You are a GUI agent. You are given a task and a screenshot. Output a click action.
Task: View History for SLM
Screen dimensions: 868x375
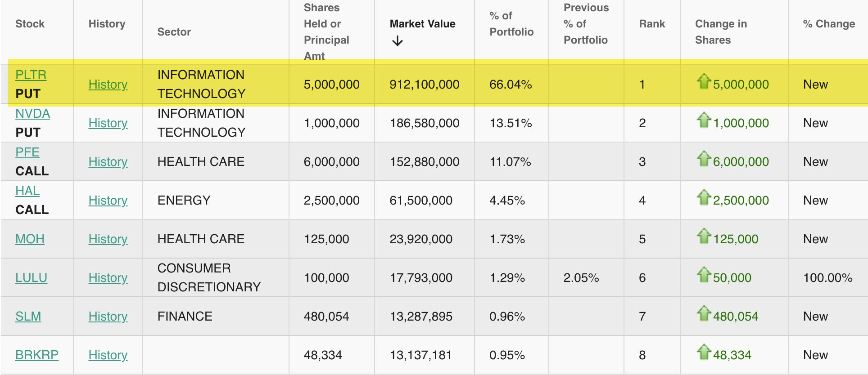(x=108, y=316)
